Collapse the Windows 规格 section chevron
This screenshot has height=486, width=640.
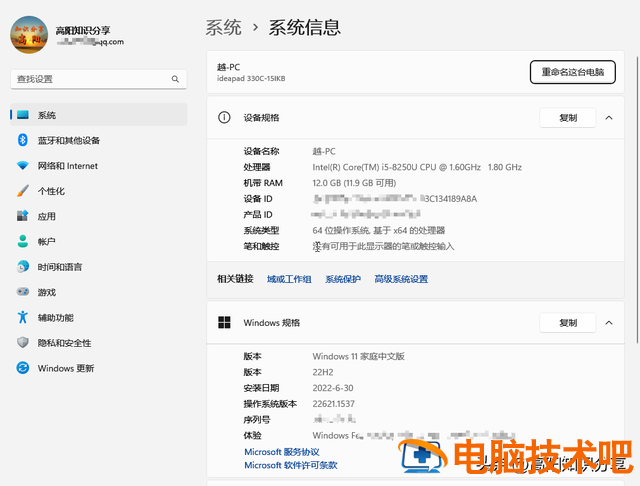tap(609, 323)
